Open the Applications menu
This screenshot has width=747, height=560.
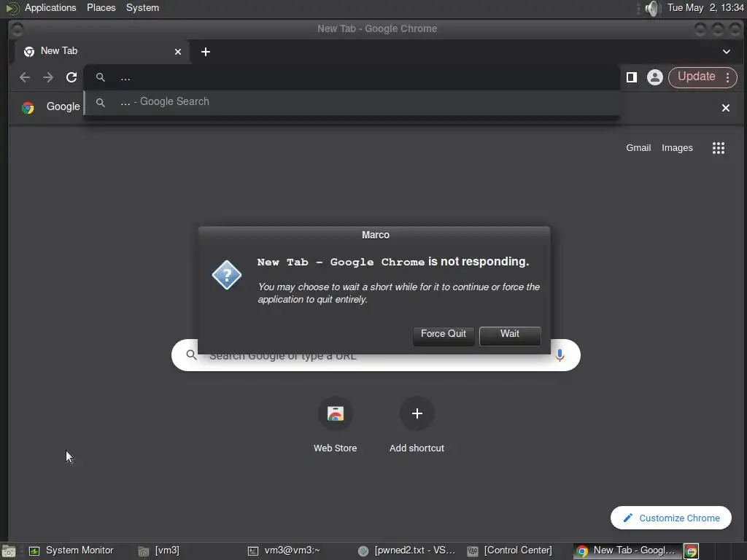(x=50, y=8)
